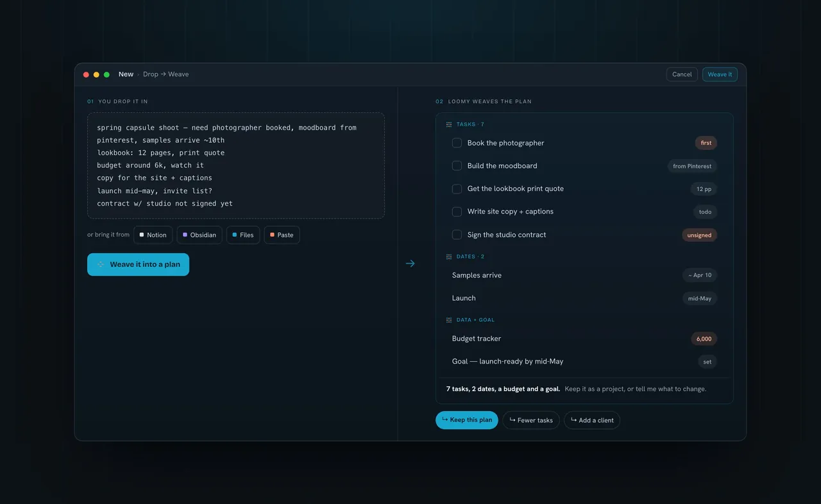Open the New breadcrumb item
821x504 pixels.
pyautogui.click(x=126, y=74)
